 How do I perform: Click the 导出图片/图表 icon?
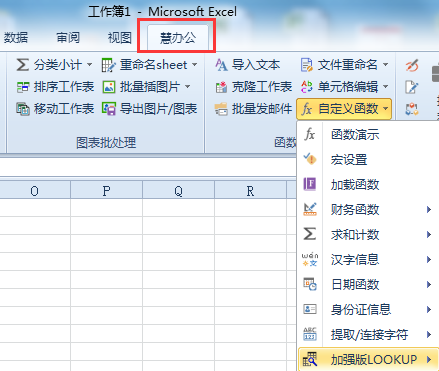[109, 109]
